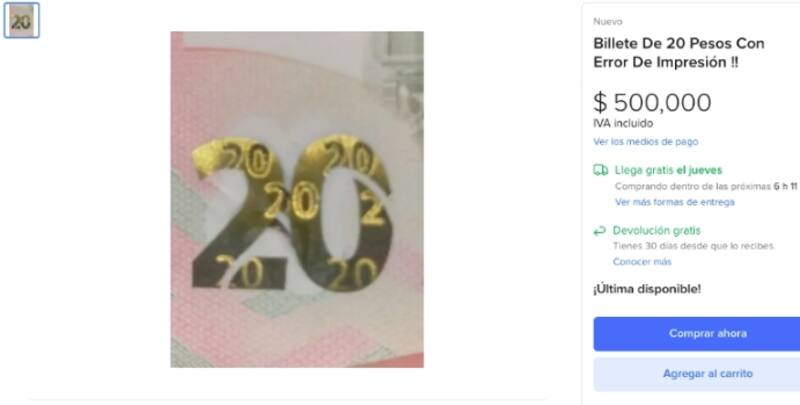800x405 pixels.
Task: Open Ver los medios de pago
Action: tap(645, 142)
